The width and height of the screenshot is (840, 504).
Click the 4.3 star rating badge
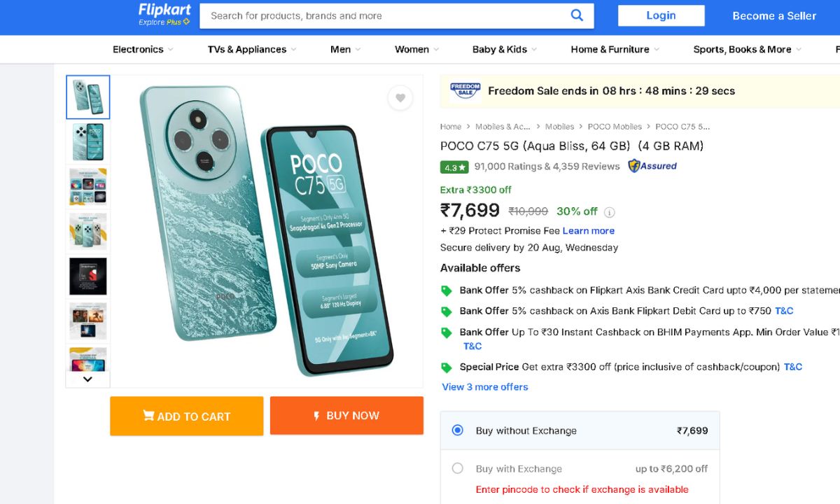coord(454,167)
